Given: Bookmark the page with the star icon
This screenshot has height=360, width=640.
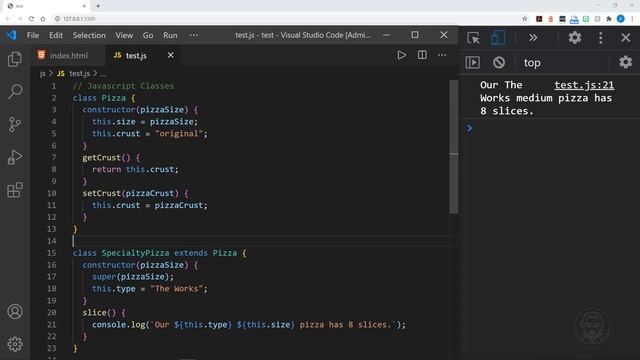Looking at the screenshot, I should coord(524,19).
